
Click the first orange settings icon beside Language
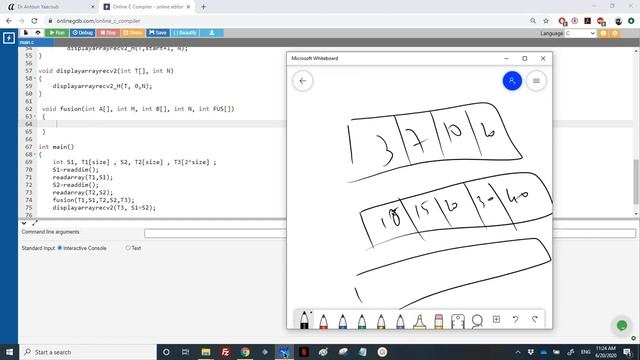(603, 33)
